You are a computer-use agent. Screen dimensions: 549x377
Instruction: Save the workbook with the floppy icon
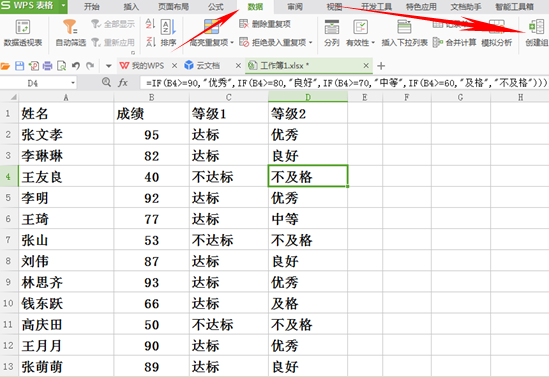tap(19, 65)
